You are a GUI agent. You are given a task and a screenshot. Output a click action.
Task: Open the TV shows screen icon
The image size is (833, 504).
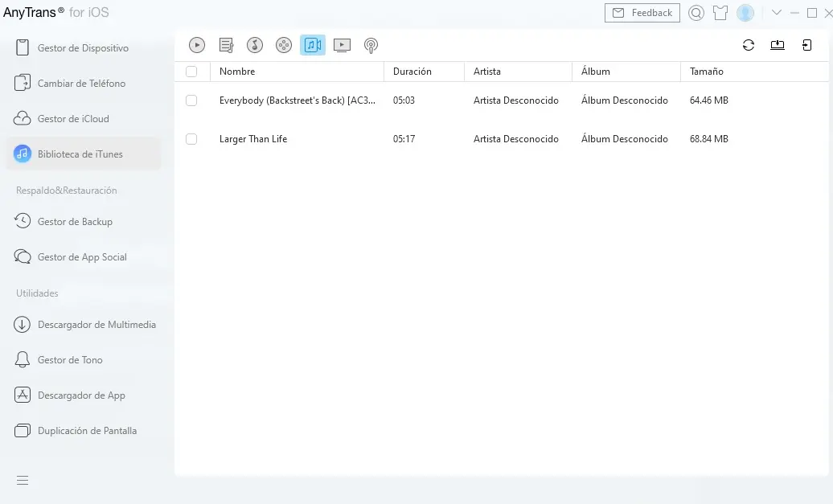343,45
